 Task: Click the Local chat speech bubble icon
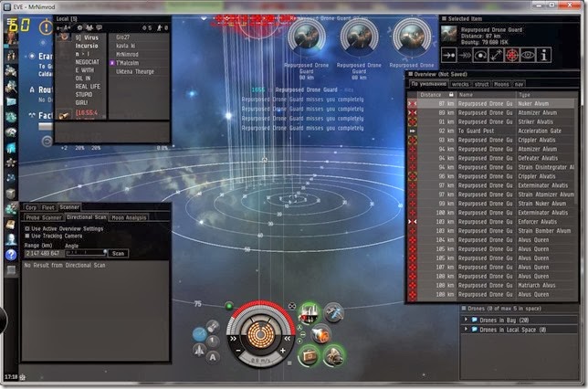click(99, 27)
